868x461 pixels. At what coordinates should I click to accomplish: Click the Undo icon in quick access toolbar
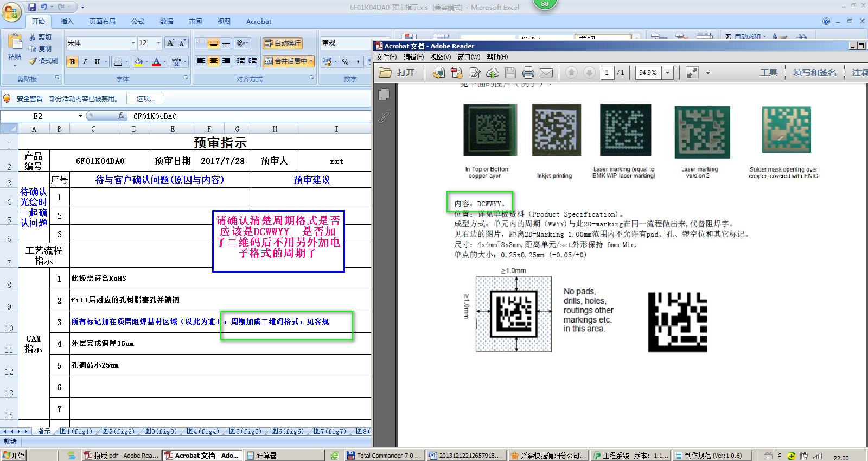(43, 7)
